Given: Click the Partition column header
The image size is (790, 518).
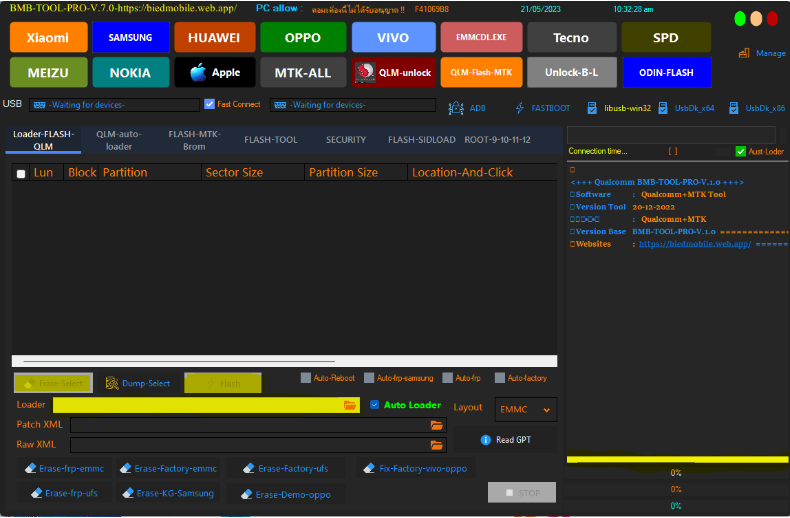Looking at the screenshot, I should pos(150,172).
